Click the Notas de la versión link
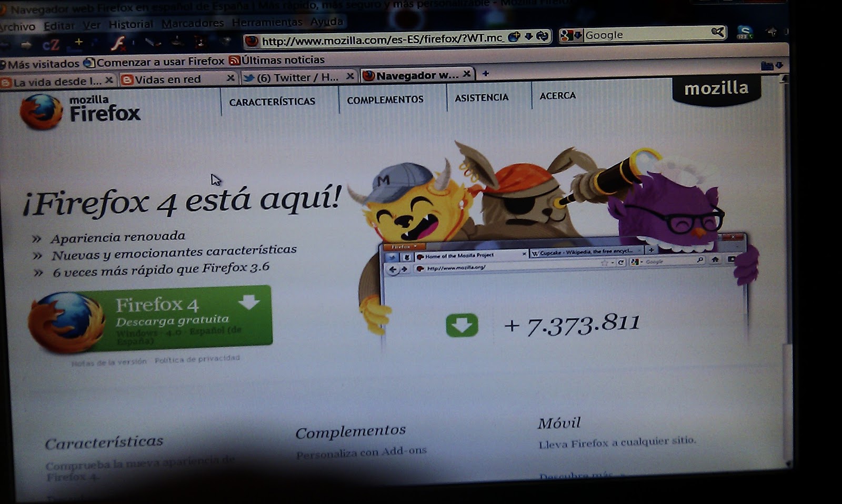The height and width of the screenshot is (504, 842). pos(109,362)
